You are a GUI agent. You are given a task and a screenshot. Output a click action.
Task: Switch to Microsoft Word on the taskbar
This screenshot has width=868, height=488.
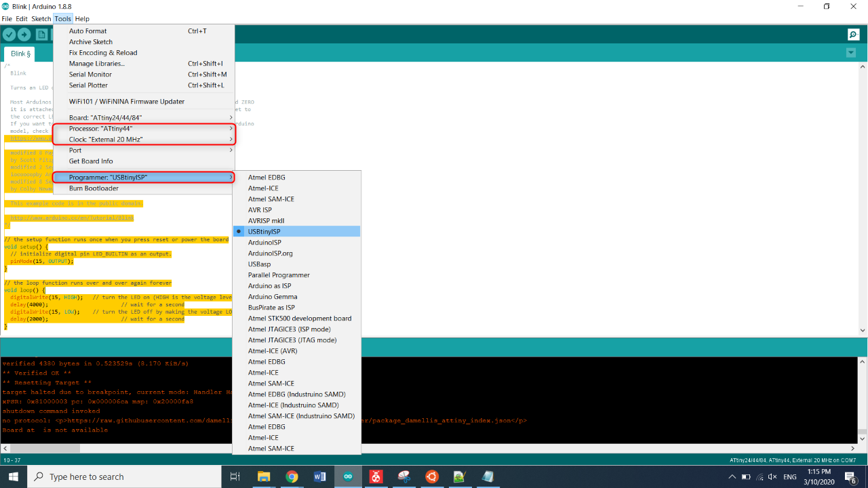tap(319, 476)
